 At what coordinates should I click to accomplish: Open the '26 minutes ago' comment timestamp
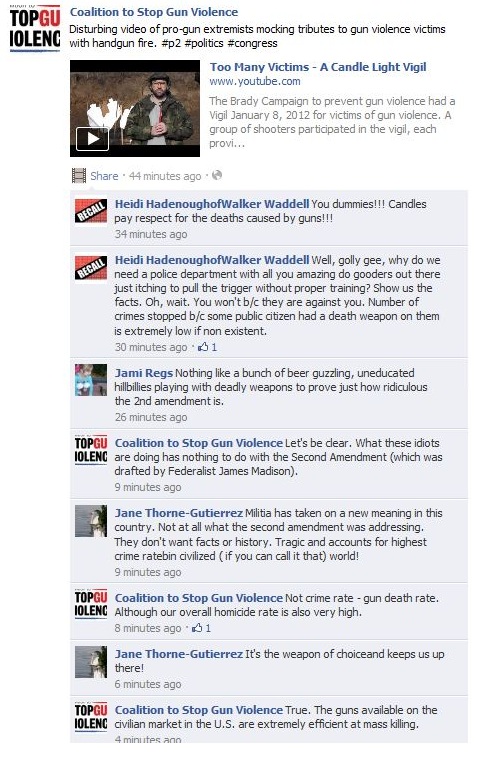coord(151,417)
